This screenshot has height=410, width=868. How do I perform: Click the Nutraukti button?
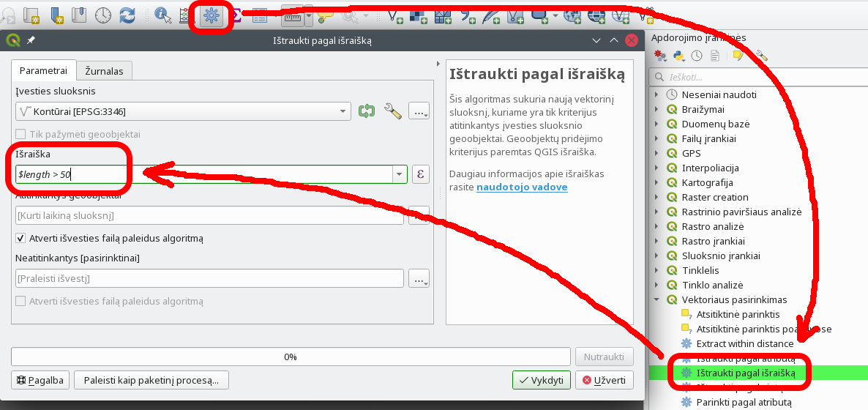605,357
